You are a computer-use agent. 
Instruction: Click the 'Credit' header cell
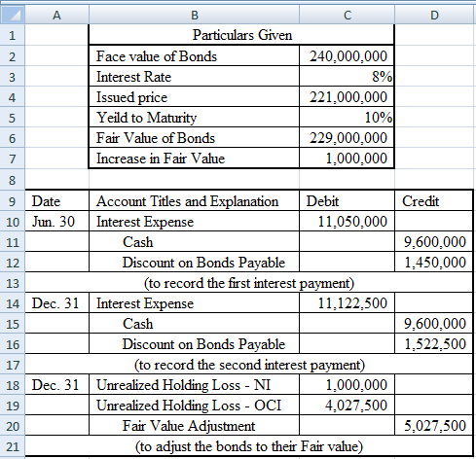click(x=434, y=201)
